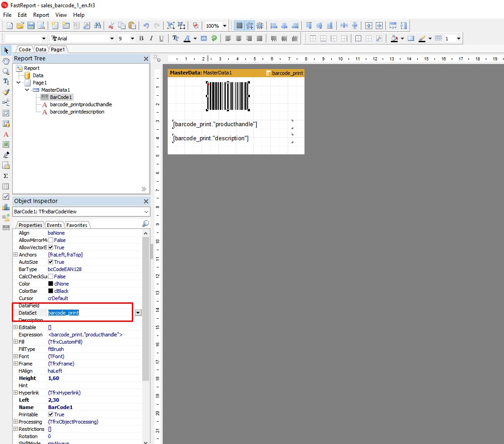The width and height of the screenshot is (504, 444).
Task: Create a new report from the toolbar
Action: coord(10,26)
